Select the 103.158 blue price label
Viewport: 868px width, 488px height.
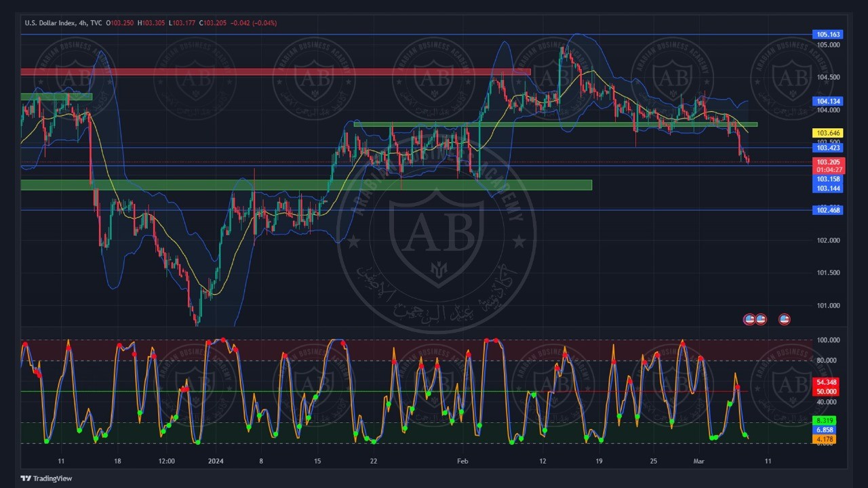pos(828,179)
